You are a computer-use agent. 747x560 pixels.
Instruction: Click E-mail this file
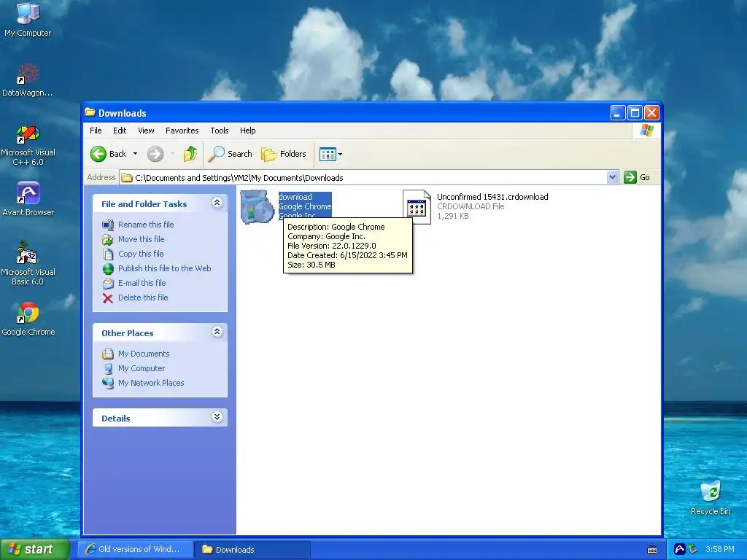[142, 283]
